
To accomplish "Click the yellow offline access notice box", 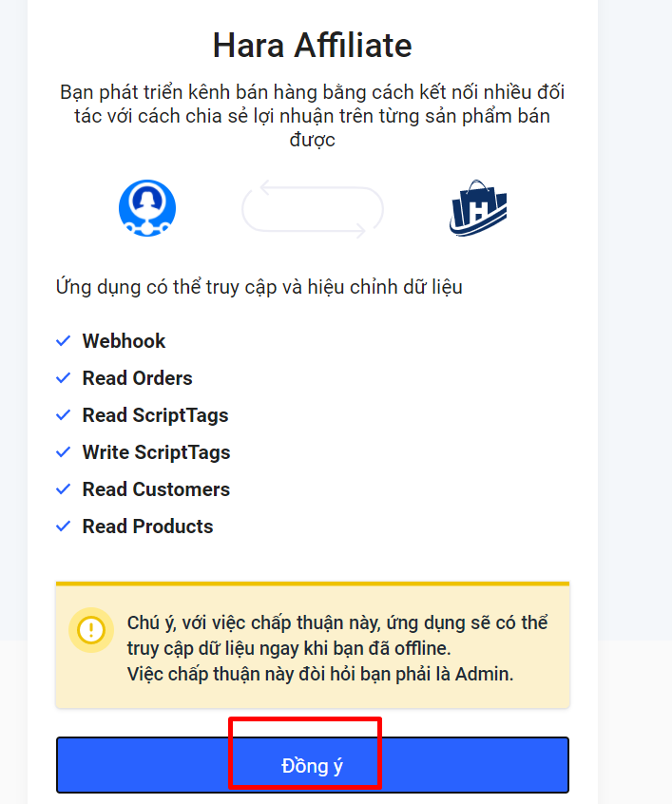I will point(313,645).
